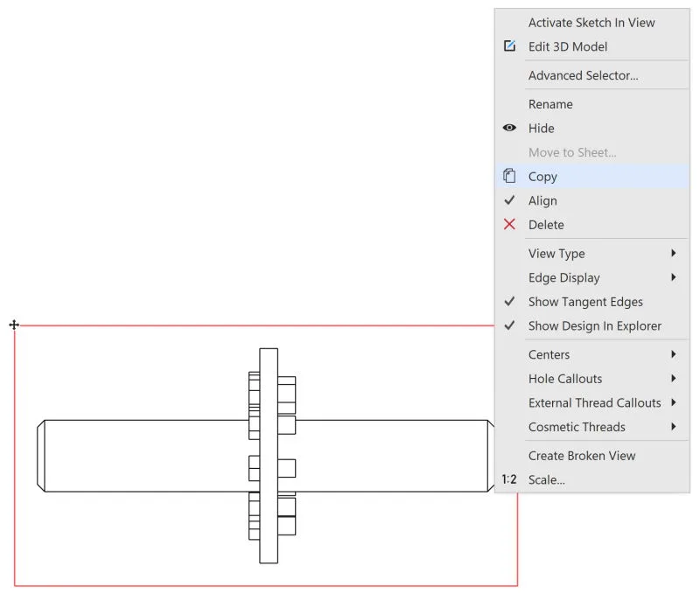This screenshot has width=700, height=601.
Task: Expand the External Thread Callouts submenu arrow
Action: click(x=674, y=402)
